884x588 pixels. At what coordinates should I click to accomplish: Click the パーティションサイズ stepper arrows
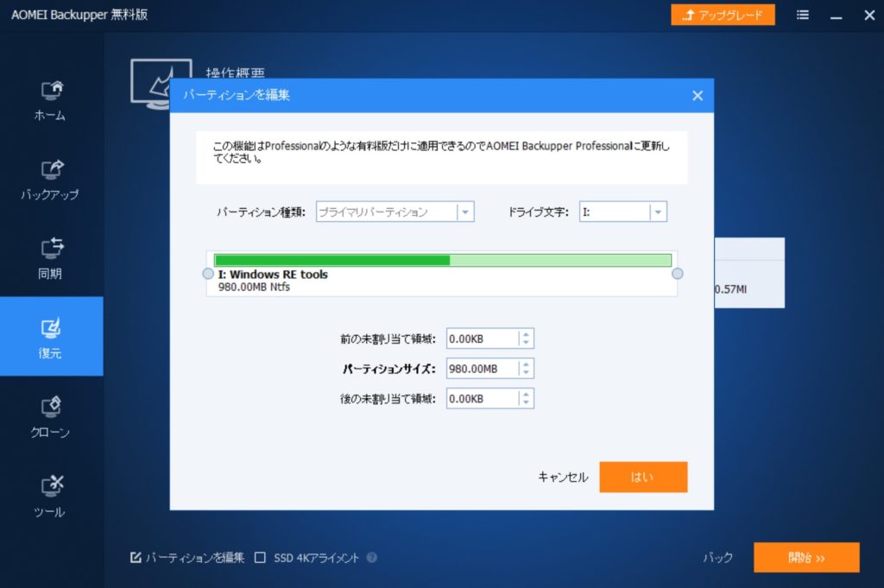(526, 369)
